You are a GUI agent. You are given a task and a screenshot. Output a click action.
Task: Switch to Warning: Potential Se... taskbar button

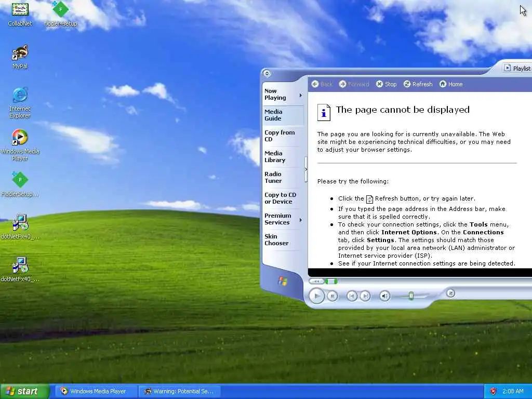(180, 391)
